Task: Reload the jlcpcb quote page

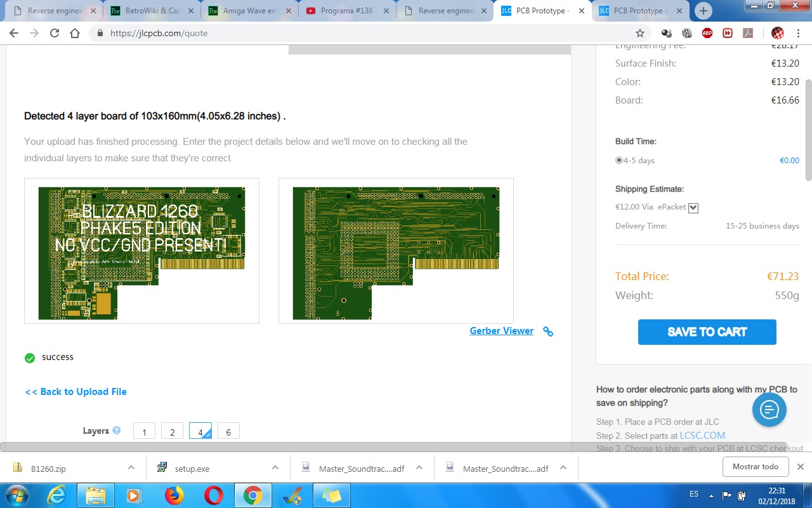Action: [x=55, y=33]
